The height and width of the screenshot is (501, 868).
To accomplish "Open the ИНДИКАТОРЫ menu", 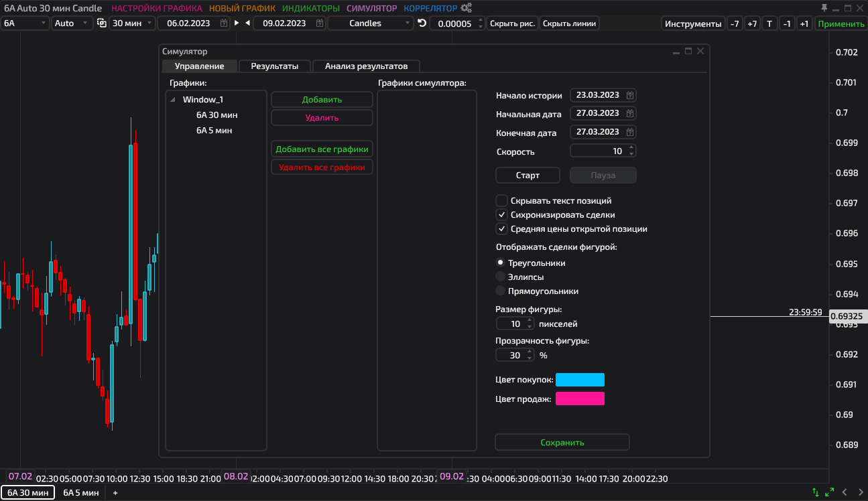I will [310, 9].
